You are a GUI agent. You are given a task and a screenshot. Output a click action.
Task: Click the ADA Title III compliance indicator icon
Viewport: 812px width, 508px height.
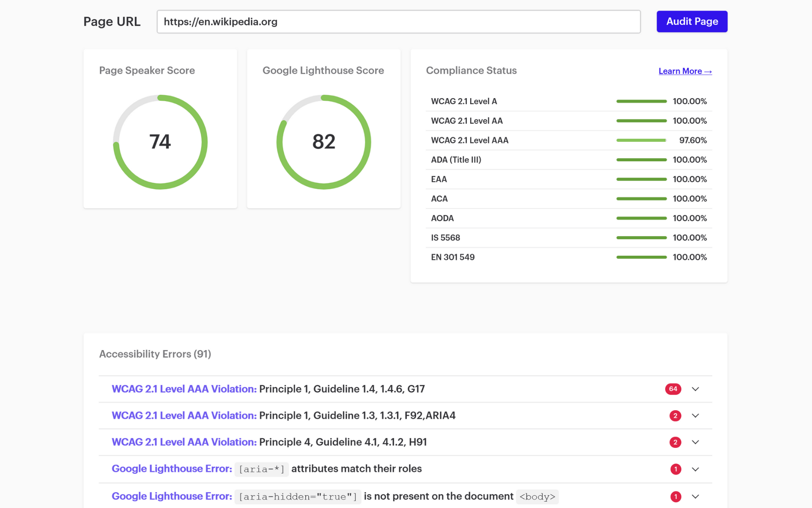pyautogui.click(x=639, y=159)
